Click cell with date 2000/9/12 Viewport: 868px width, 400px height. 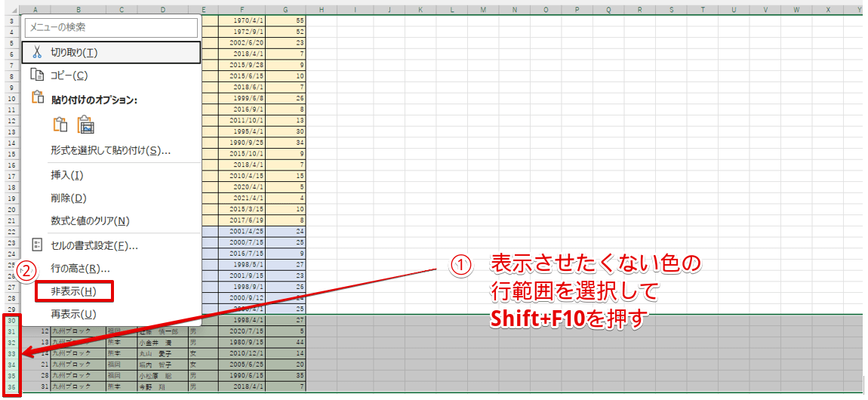pos(242,298)
